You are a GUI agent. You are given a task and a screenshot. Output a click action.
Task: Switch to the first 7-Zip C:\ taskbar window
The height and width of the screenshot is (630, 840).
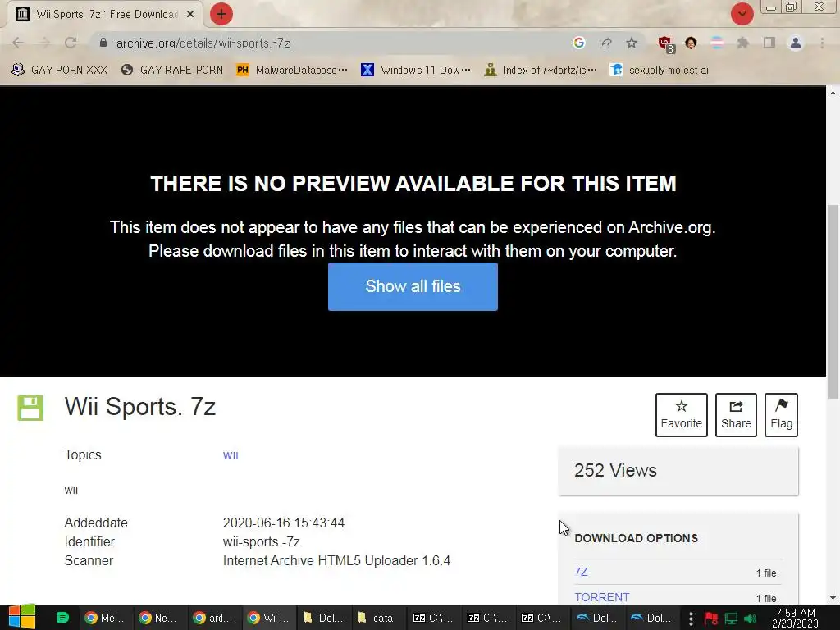tap(433, 618)
